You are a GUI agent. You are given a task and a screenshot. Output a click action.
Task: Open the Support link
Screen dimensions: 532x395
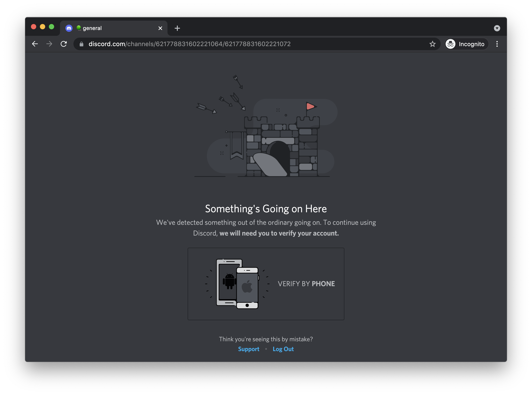pyautogui.click(x=249, y=349)
